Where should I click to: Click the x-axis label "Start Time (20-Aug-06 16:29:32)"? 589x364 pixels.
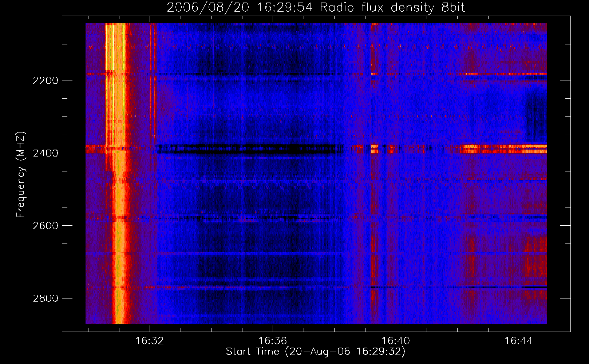tap(316, 352)
